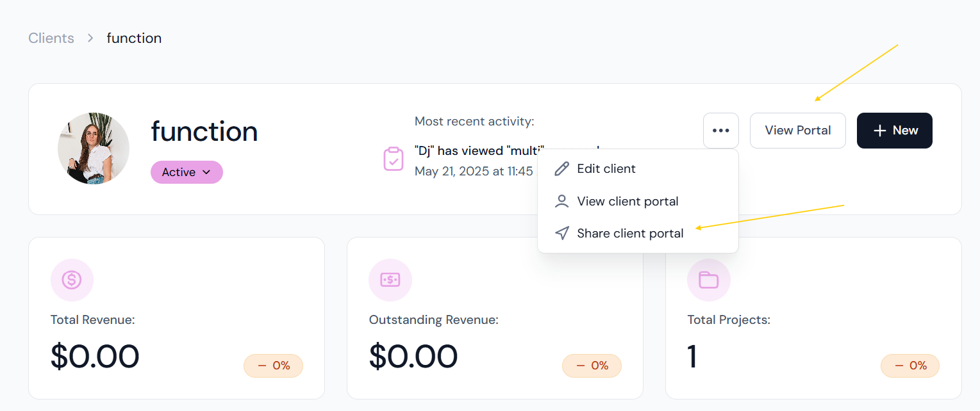Go to Clients breadcrumb link
The image size is (980, 411).
click(x=51, y=38)
